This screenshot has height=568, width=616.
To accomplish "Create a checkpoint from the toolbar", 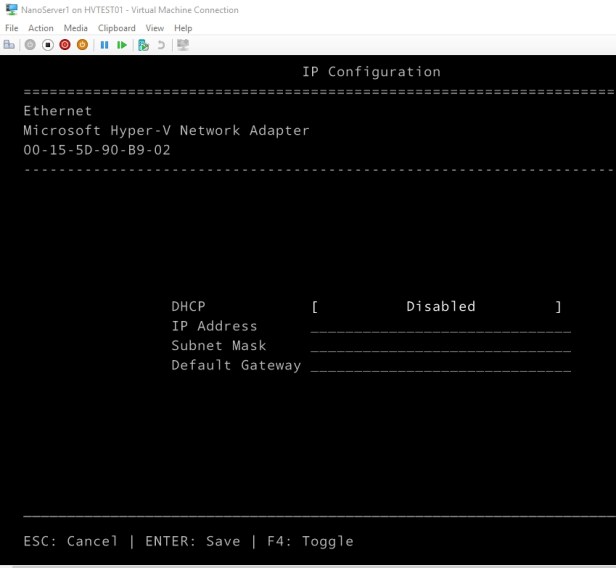I will pos(143,45).
